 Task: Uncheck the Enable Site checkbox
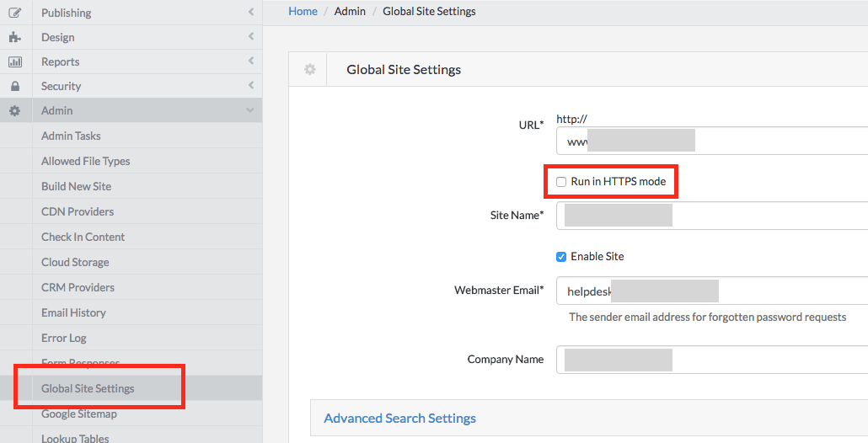(x=561, y=257)
